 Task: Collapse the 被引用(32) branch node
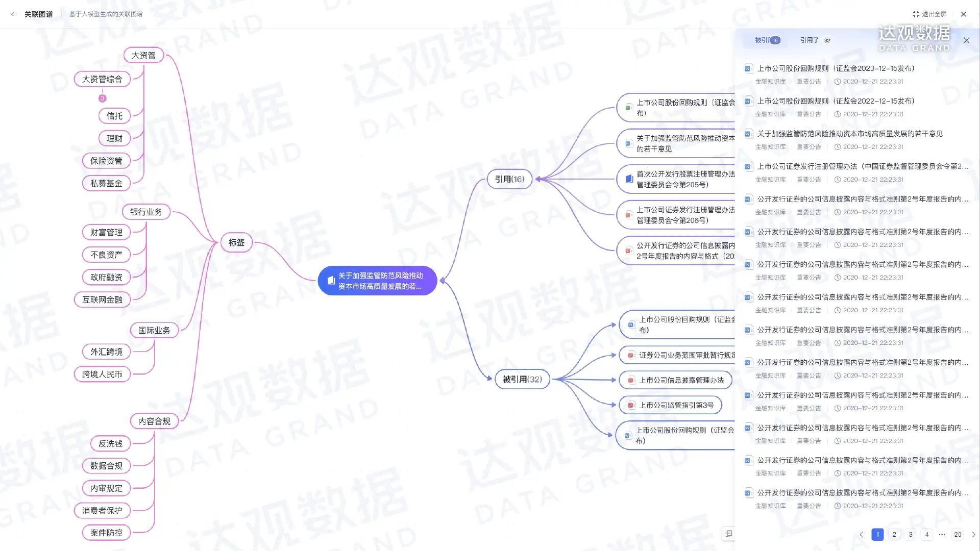(522, 380)
